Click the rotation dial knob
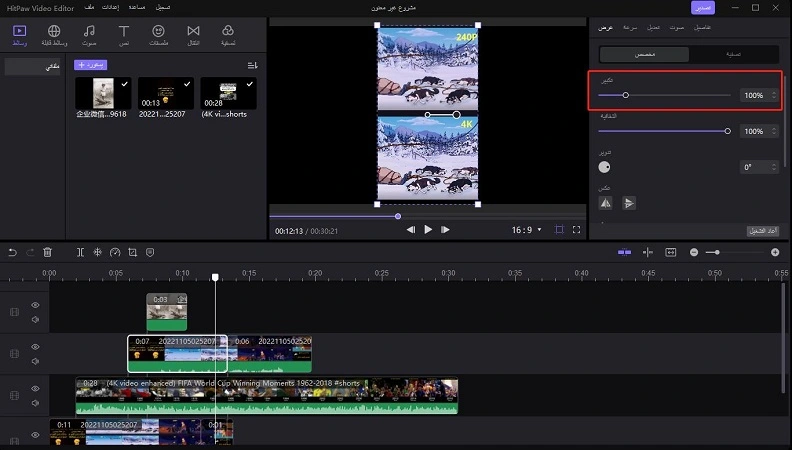The image size is (792, 450). (x=604, y=167)
